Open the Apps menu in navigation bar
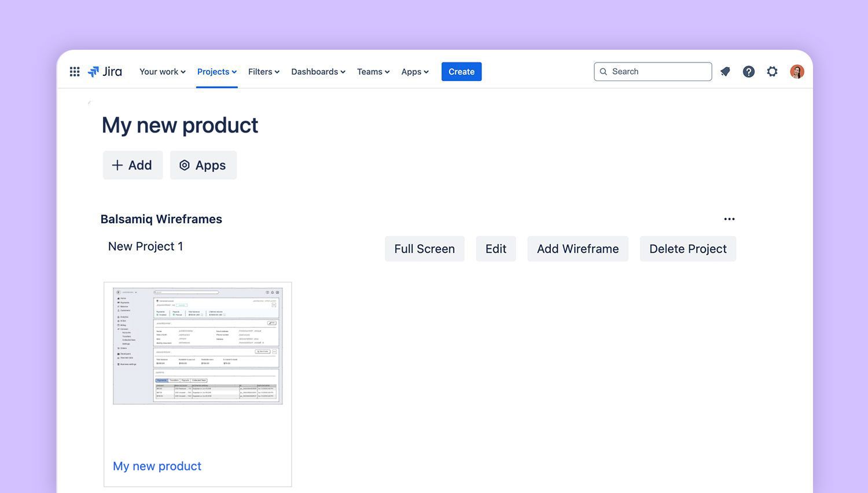This screenshot has height=493, width=868. 414,72
